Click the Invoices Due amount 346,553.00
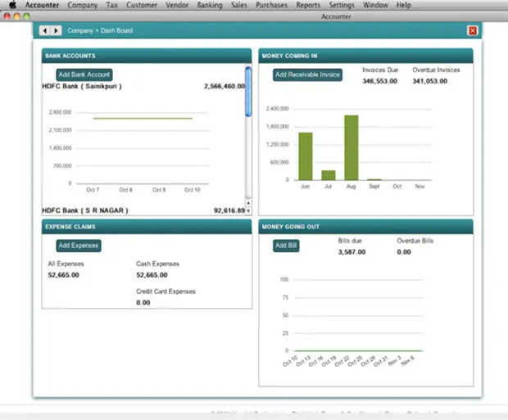This screenshot has width=508, height=420. click(379, 81)
